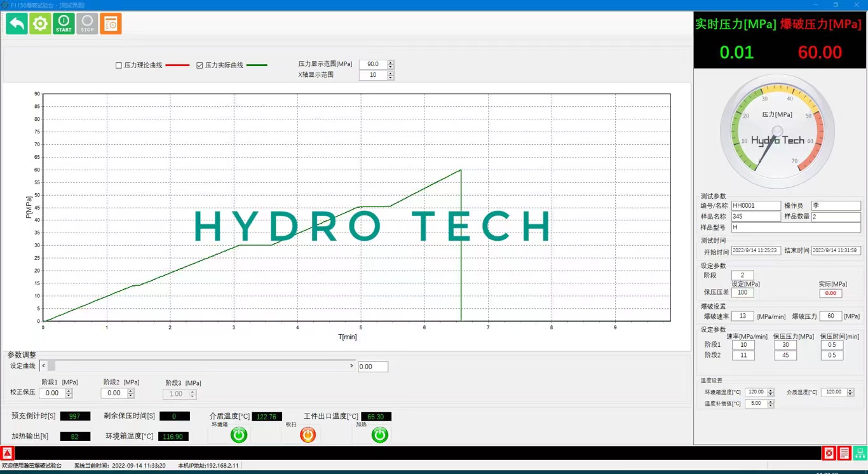This screenshot has height=474, width=868.
Task: Click 阶段1 保压时间 field 0.5
Action: [x=832, y=345]
